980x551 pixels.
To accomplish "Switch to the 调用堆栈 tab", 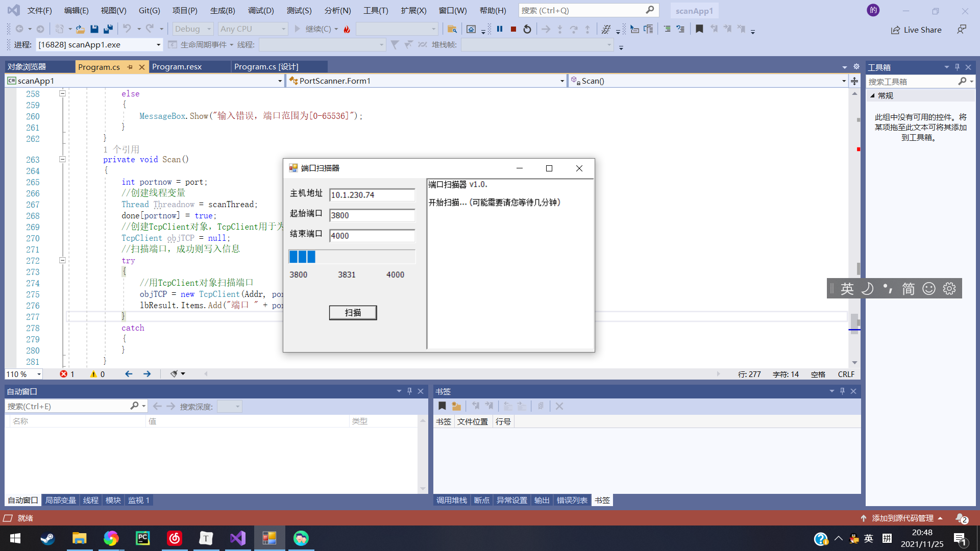I will pos(451,500).
